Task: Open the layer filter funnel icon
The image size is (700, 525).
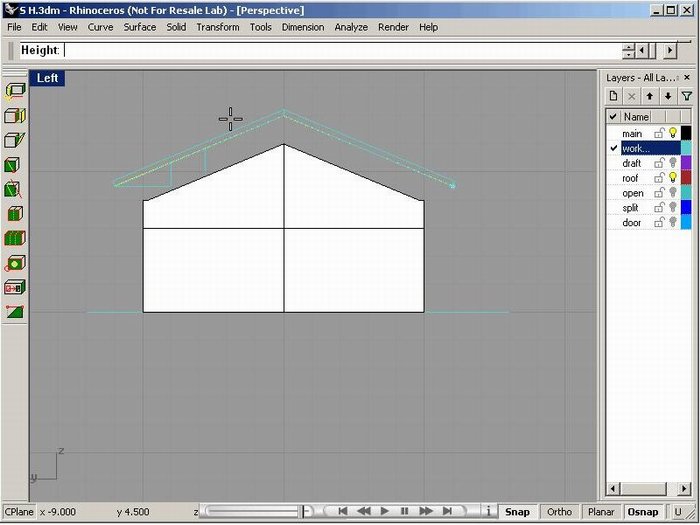Action: point(686,96)
